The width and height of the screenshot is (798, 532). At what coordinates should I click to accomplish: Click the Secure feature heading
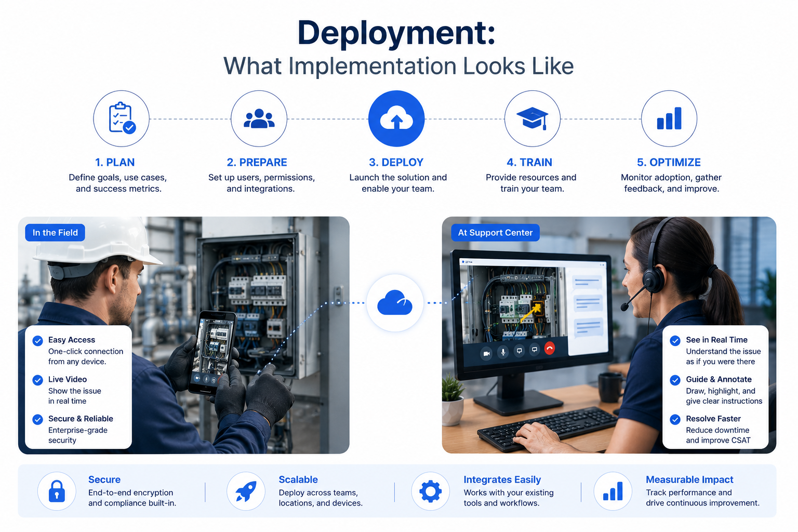coord(104,480)
